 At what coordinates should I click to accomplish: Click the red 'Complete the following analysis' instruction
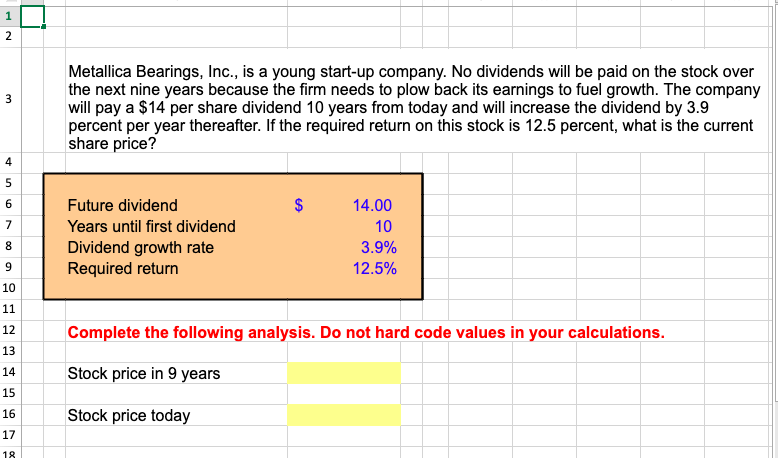pos(366,332)
